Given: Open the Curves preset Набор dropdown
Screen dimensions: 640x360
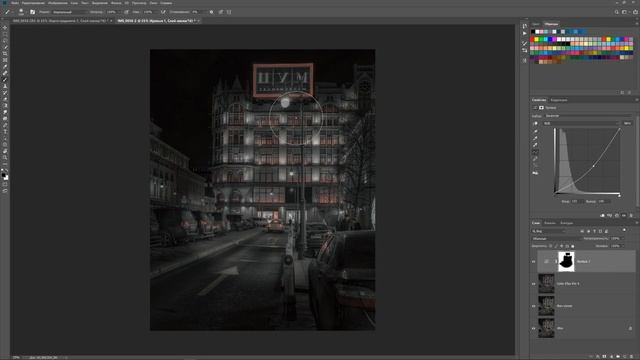Looking at the screenshot, I should click(x=588, y=116).
